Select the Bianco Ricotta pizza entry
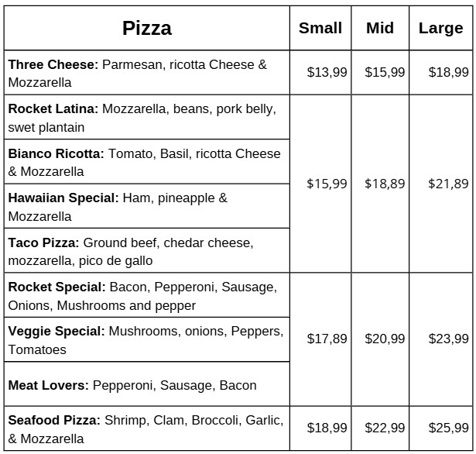 147,162
